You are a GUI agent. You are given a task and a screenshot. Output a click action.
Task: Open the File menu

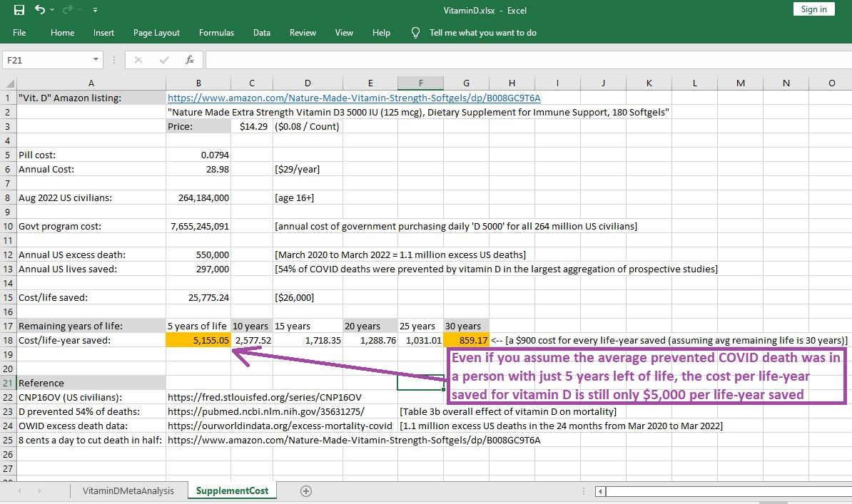(x=19, y=33)
